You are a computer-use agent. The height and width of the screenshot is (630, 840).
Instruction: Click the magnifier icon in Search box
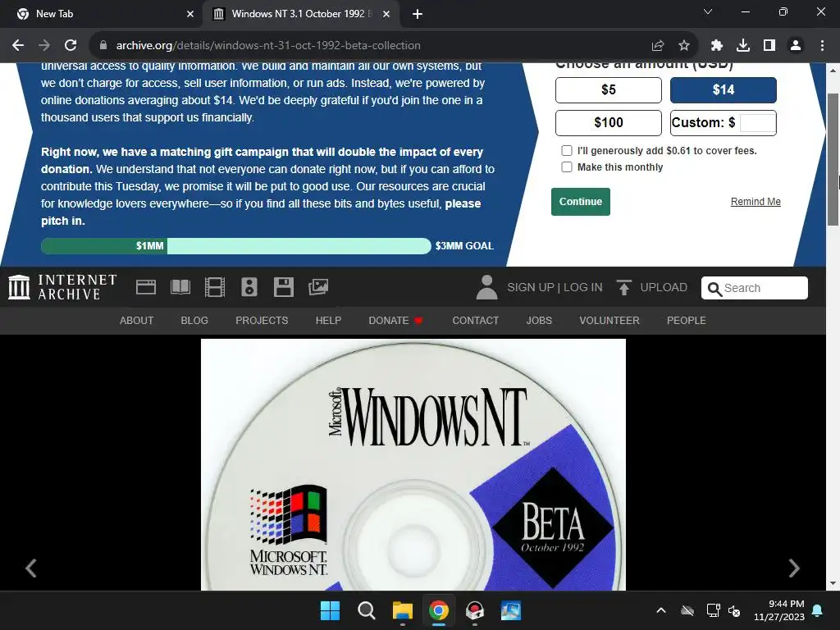[x=714, y=289]
